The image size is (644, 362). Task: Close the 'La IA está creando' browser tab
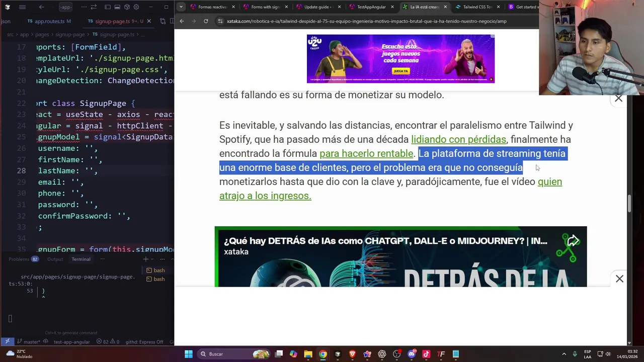point(445,7)
